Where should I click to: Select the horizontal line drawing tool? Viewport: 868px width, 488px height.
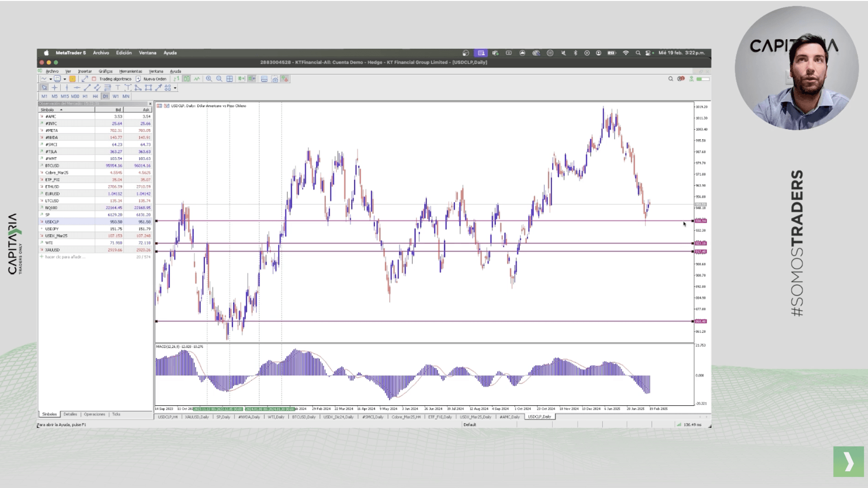pyautogui.click(x=77, y=88)
